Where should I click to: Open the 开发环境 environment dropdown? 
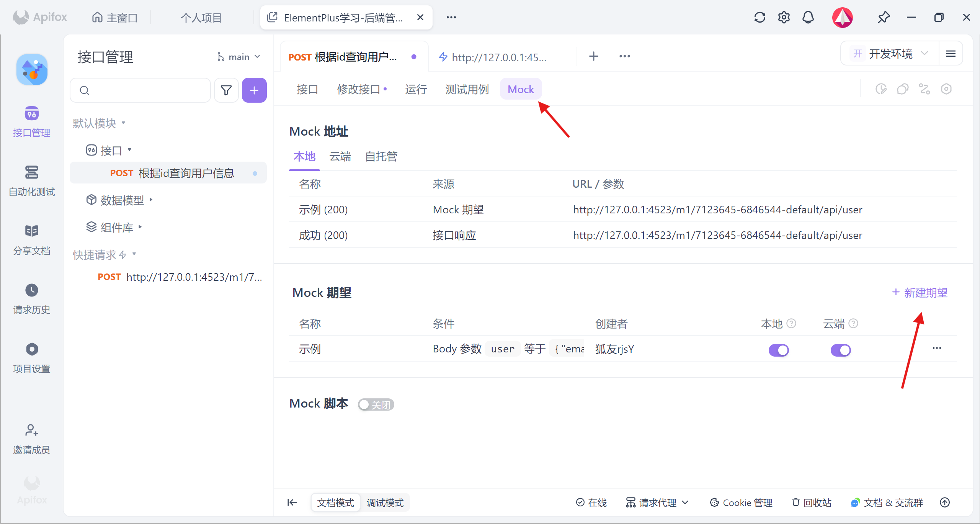890,54
